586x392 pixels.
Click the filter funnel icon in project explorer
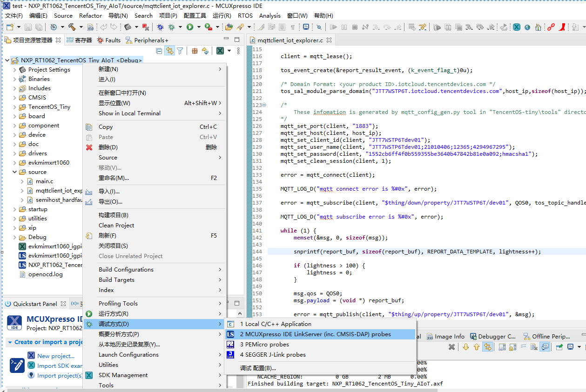coord(180,51)
